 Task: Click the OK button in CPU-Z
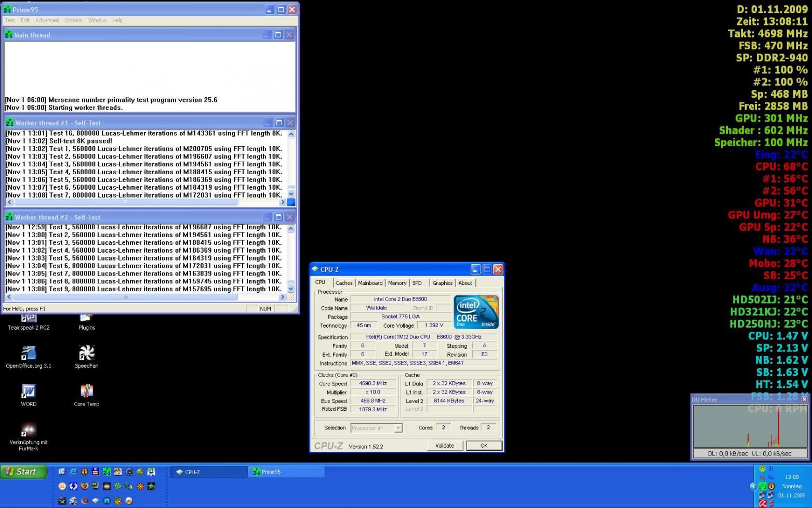[x=484, y=446]
